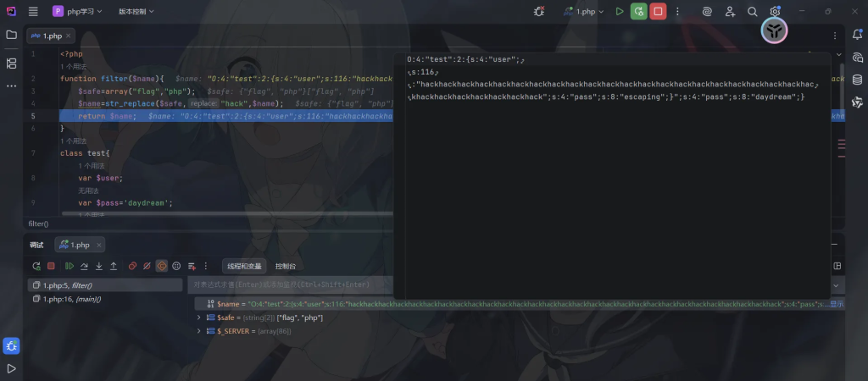Open the Database tool window icon
Image resolution: width=868 pixels, height=381 pixels.
(857, 80)
